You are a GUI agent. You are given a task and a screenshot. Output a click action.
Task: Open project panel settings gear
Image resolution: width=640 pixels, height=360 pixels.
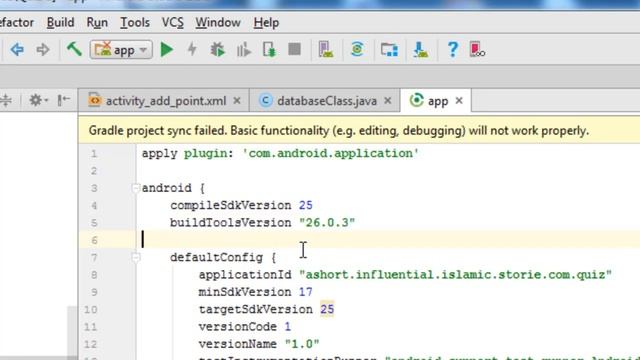click(x=37, y=100)
